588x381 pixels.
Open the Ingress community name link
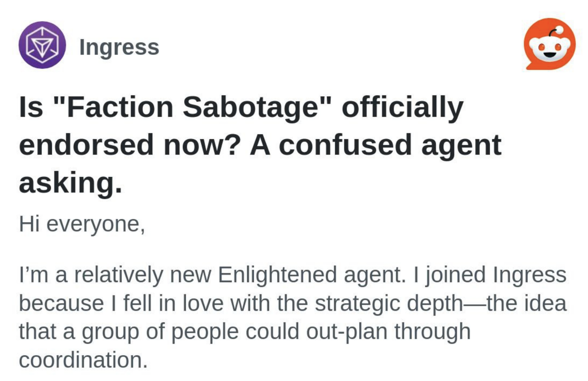119,47
